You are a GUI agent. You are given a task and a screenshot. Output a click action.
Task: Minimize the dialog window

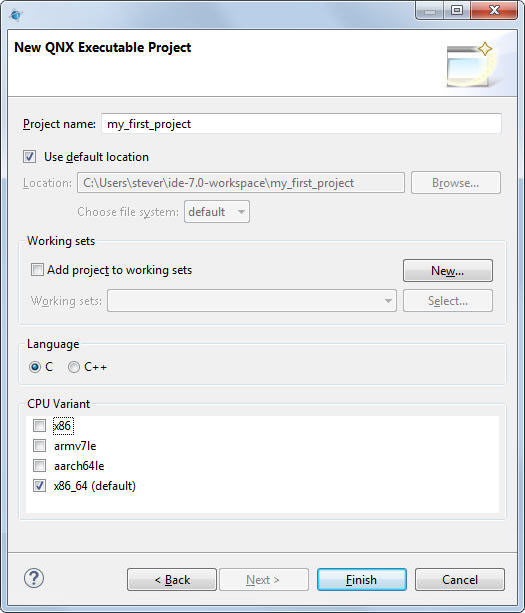click(x=430, y=11)
